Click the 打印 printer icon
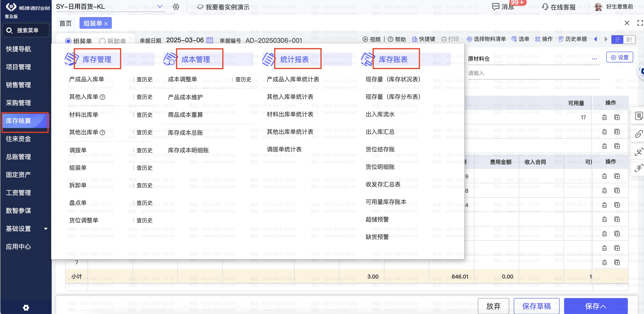Viewport: 644px width, 314px height. [x=444, y=39]
